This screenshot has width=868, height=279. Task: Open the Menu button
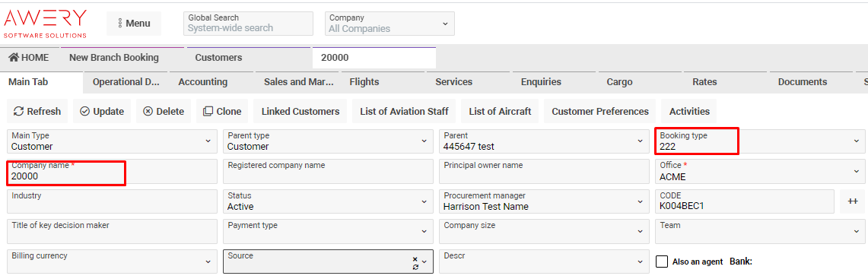coord(134,24)
